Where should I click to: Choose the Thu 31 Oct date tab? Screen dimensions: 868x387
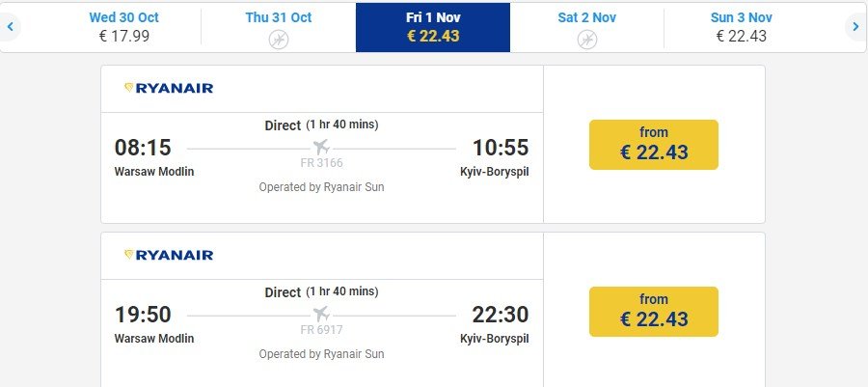point(278,27)
